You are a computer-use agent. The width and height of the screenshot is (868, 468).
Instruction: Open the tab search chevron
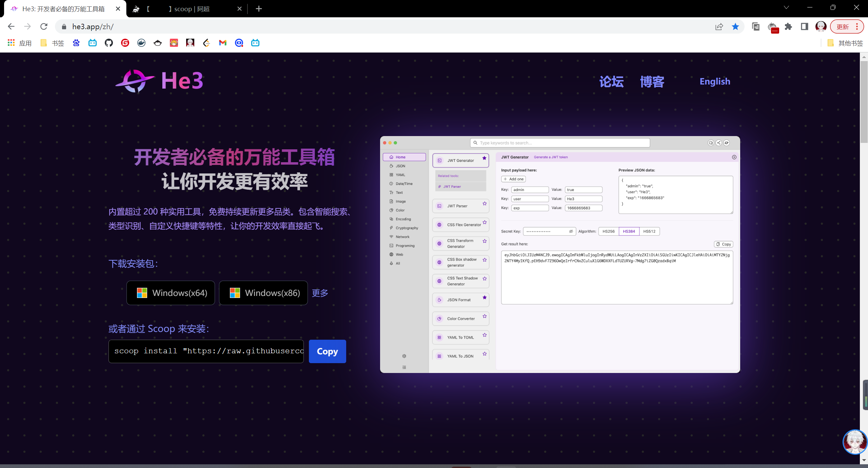(x=786, y=7)
